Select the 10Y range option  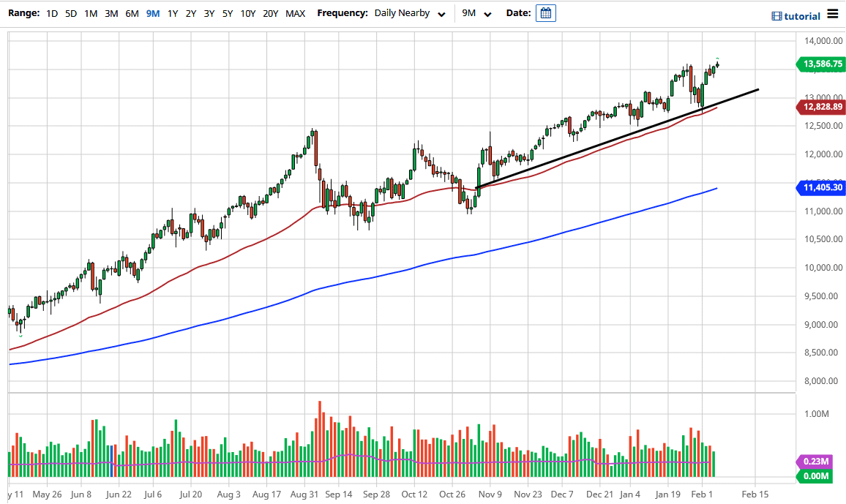coord(247,13)
